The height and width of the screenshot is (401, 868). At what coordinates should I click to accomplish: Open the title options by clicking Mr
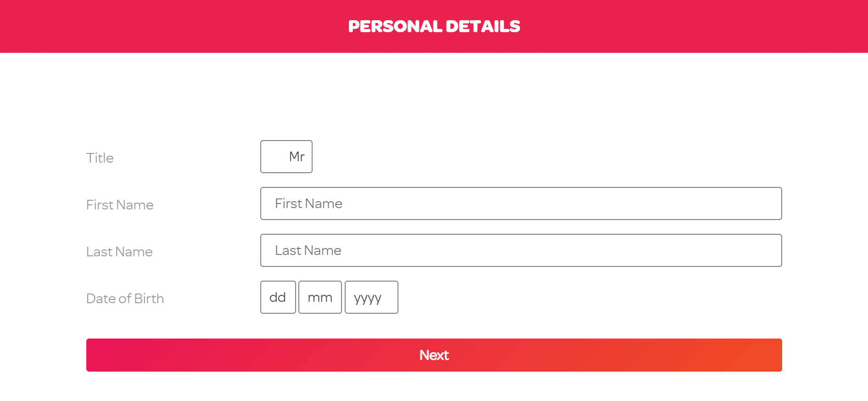point(286,157)
